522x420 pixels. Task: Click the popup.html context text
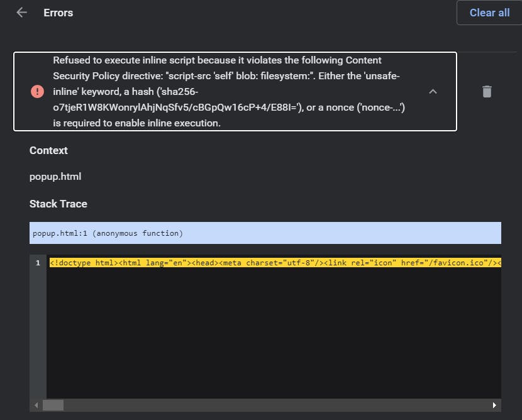click(x=55, y=177)
